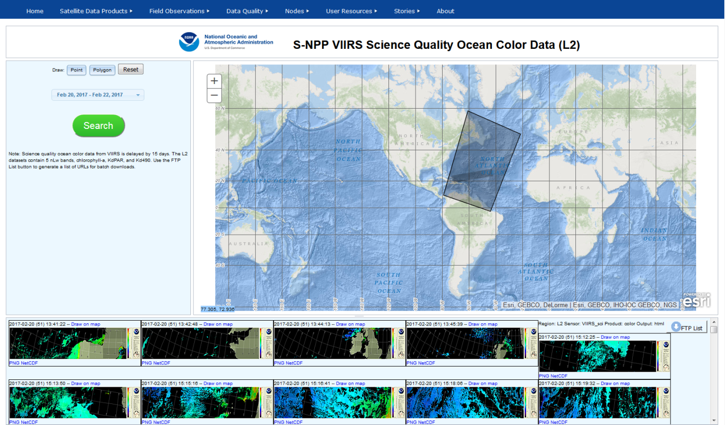Open the About menu item

tap(445, 11)
